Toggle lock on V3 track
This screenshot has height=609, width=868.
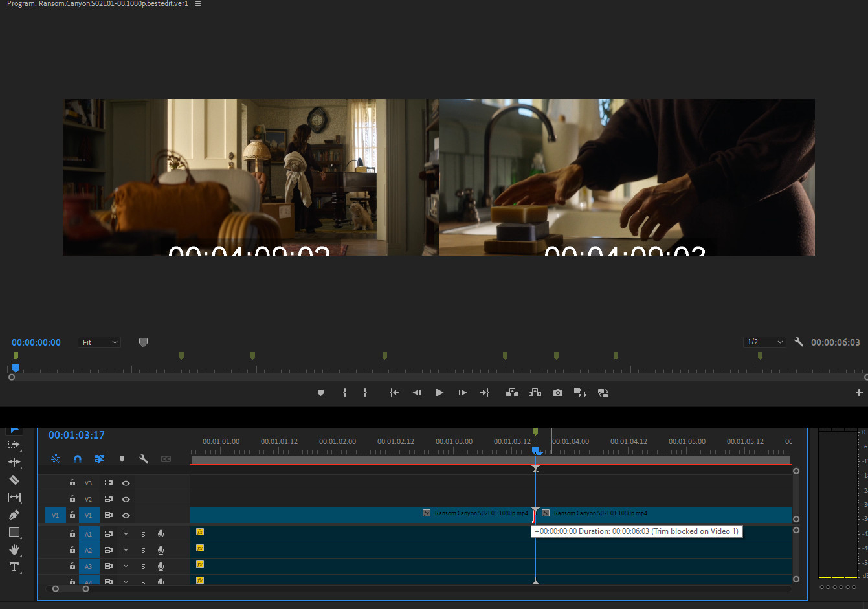[72, 483]
